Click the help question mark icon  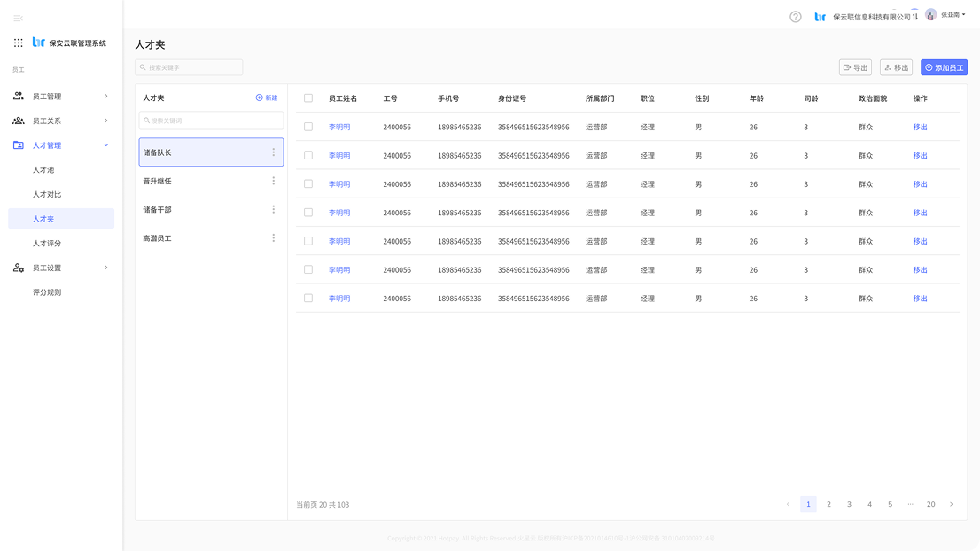795,17
